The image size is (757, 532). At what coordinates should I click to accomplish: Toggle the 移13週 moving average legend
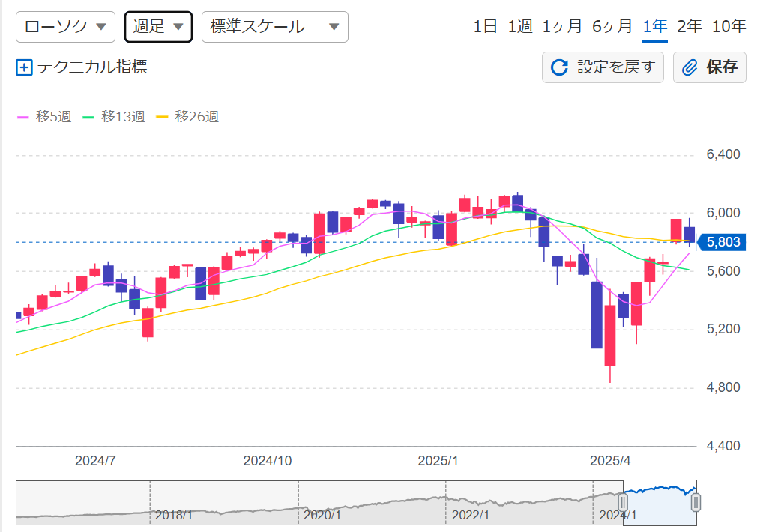coord(114,117)
